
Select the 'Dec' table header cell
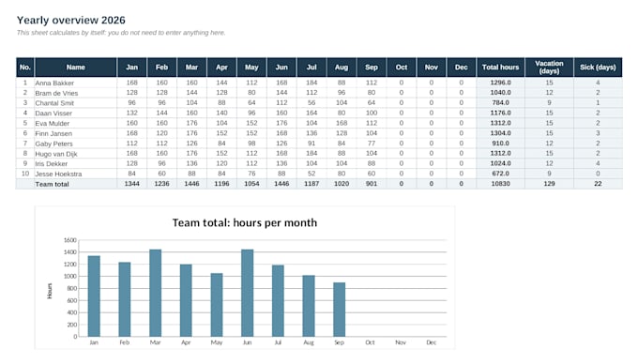[461, 68]
